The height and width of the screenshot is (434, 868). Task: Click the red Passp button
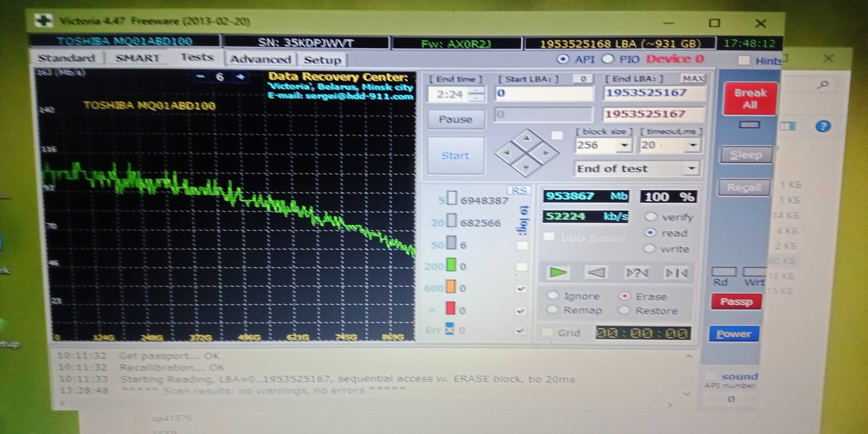(x=737, y=301)
